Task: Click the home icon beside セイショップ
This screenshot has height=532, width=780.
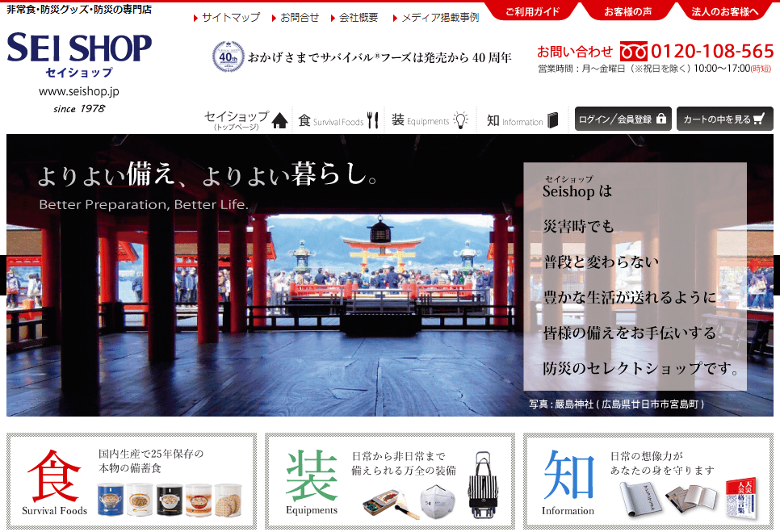Action: [x=279, y=120]
